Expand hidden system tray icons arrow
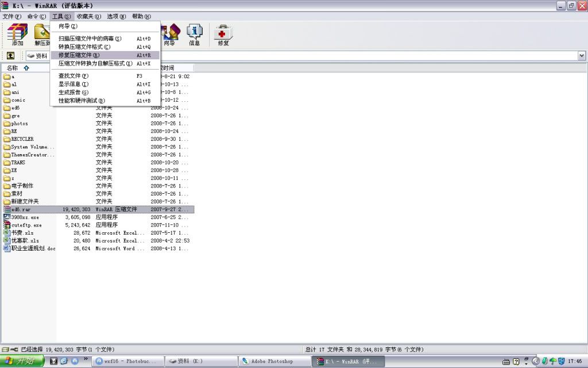588x368 pixels. coord(536,361)
